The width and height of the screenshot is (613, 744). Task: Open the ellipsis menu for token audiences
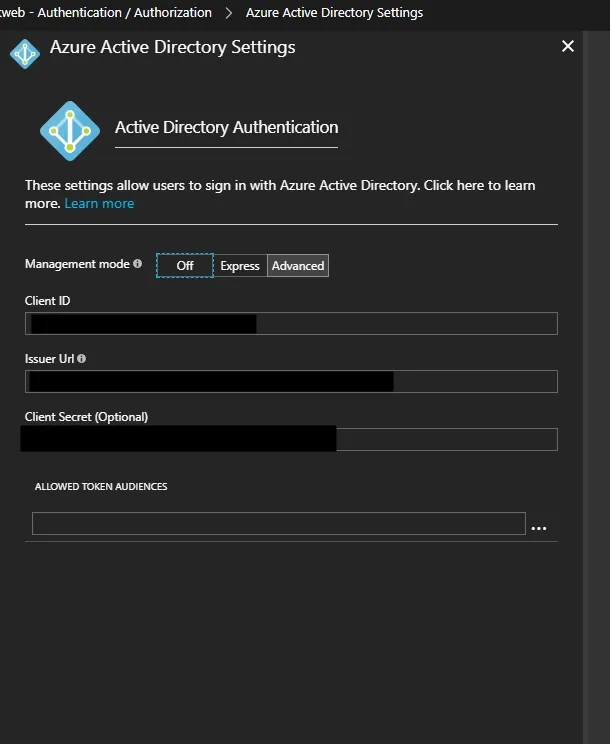pyautogui.click(x=539, y=528)
